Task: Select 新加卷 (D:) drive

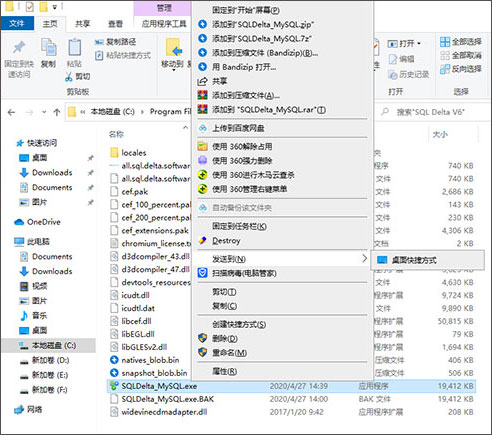Action: [45, 360]
